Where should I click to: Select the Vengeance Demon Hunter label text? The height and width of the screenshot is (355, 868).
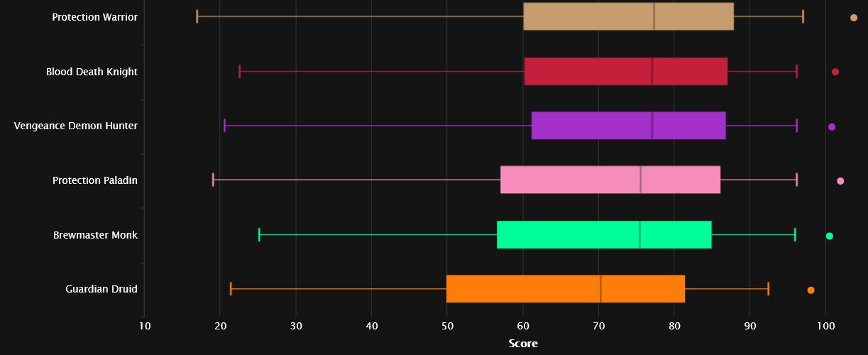tap(76, 126)
